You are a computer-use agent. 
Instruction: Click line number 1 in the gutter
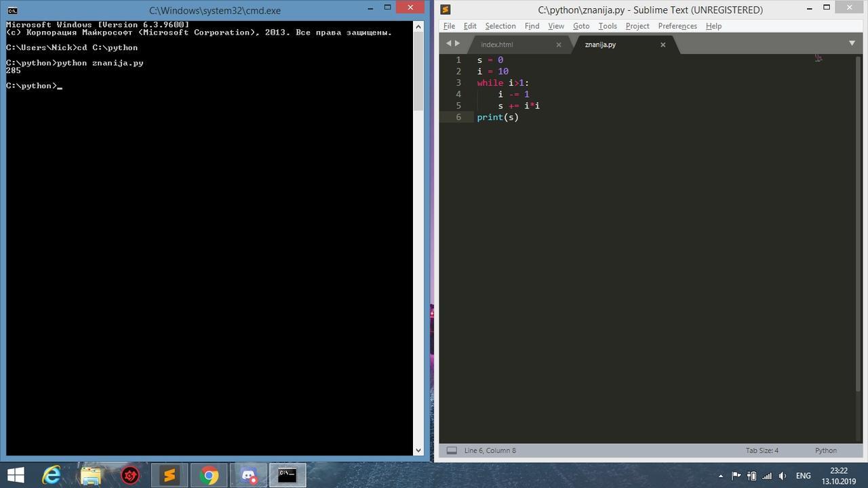coord(458,60)
